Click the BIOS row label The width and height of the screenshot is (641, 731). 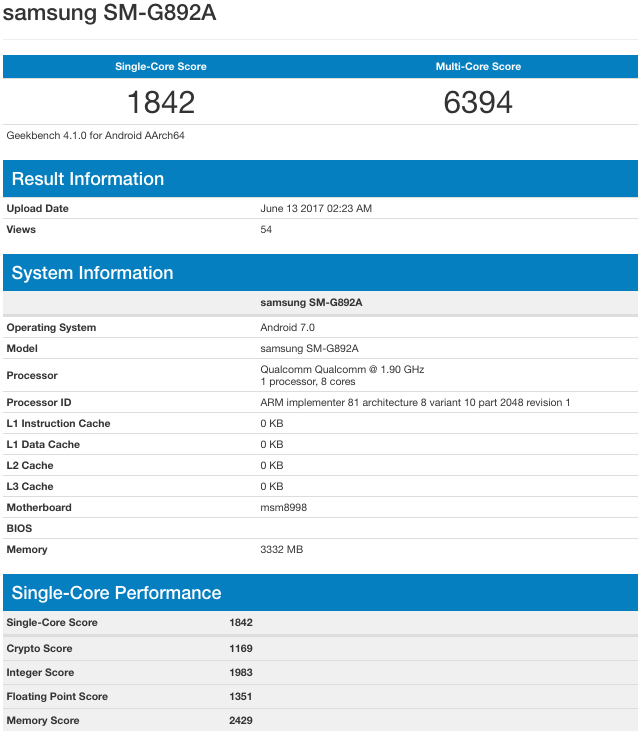[19, 528]
